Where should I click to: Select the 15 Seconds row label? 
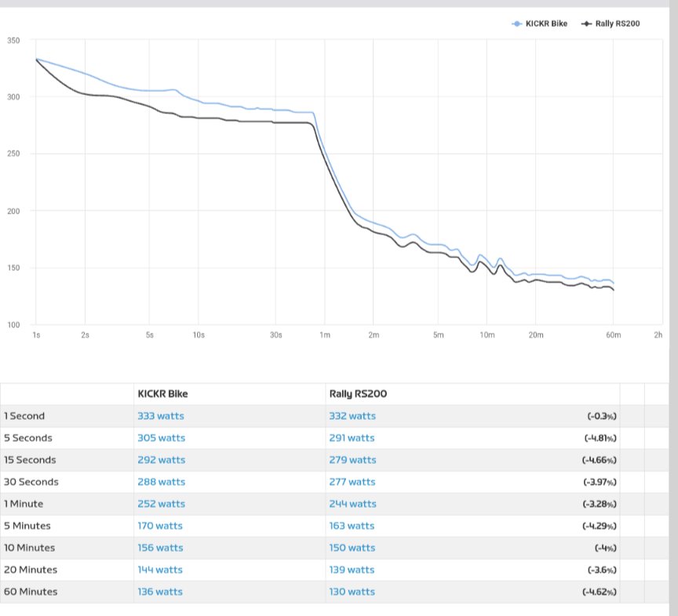pos(30,460)
